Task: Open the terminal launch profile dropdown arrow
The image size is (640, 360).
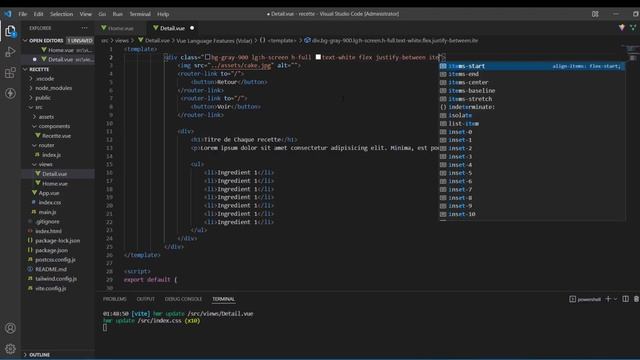Action: tap(616, 299)
